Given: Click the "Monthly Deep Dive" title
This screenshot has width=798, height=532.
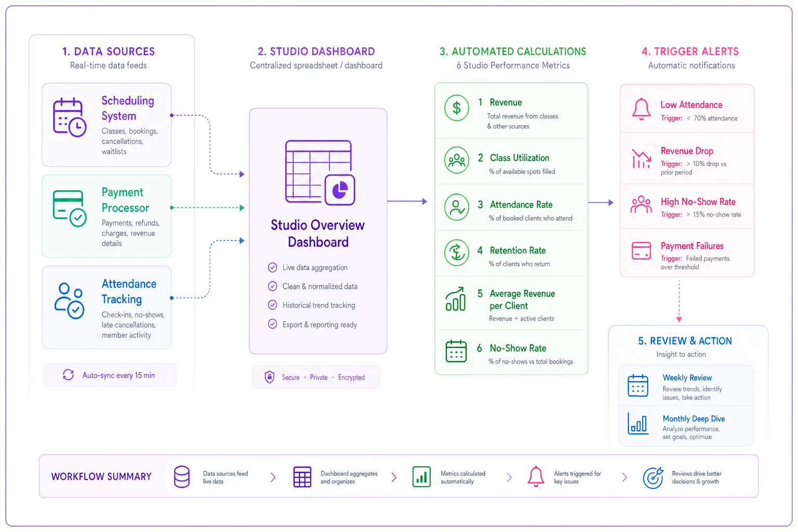Looking at the screenshot, I should tap(694, 419).
